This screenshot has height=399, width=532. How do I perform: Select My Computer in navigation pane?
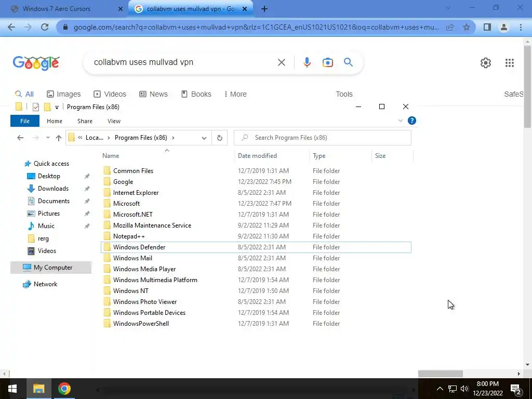click(51, 268)
